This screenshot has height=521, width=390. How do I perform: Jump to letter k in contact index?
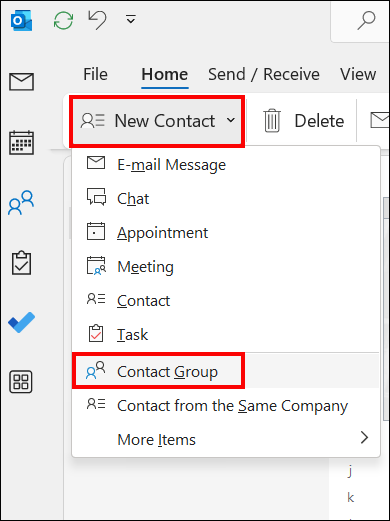pos(350,497)
